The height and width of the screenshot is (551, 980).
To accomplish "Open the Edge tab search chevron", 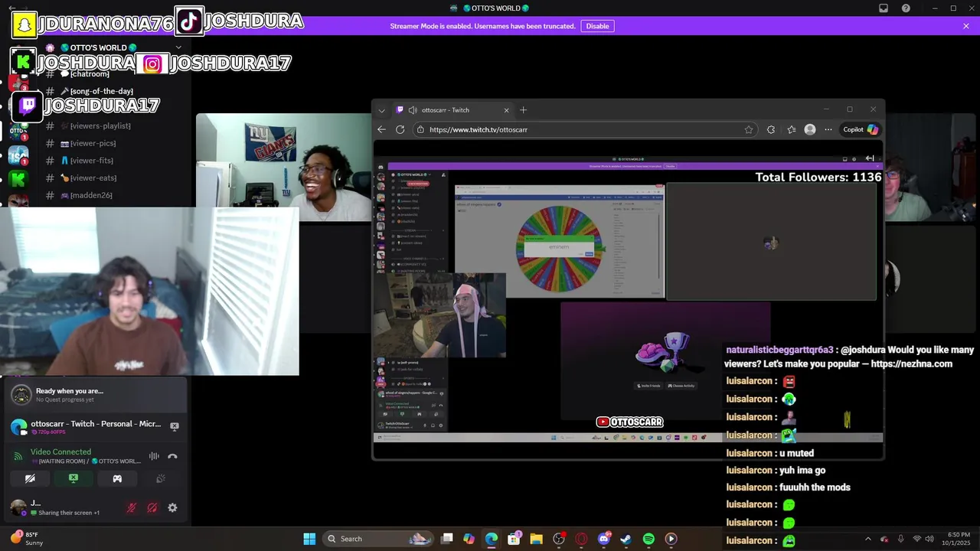I will click(x=381, y=110).
